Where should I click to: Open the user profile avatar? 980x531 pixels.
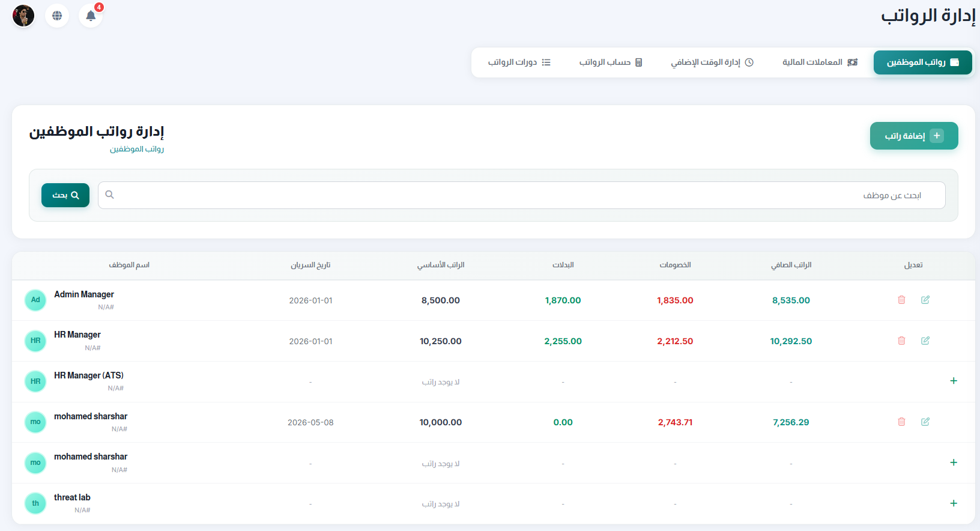(x=23, y=16)
